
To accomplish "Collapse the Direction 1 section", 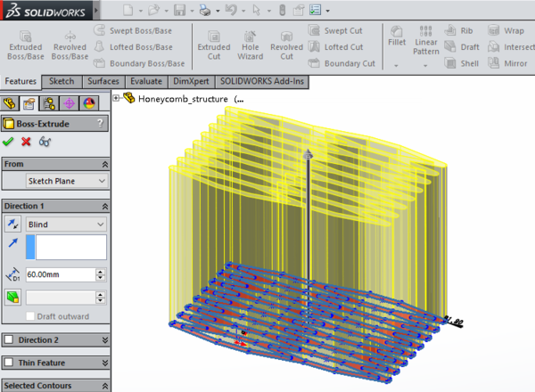I will 105,207.
